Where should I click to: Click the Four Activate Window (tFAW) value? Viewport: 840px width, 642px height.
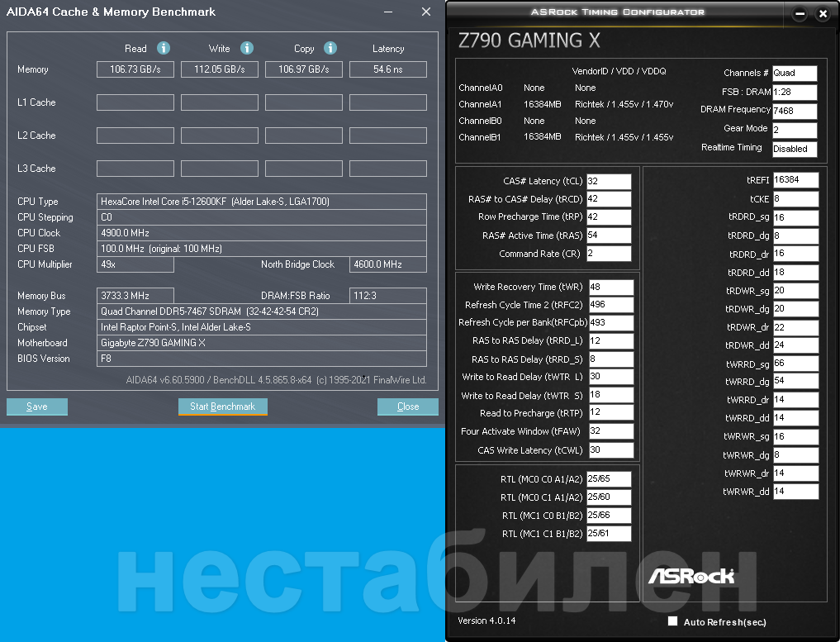pos(611,431)
